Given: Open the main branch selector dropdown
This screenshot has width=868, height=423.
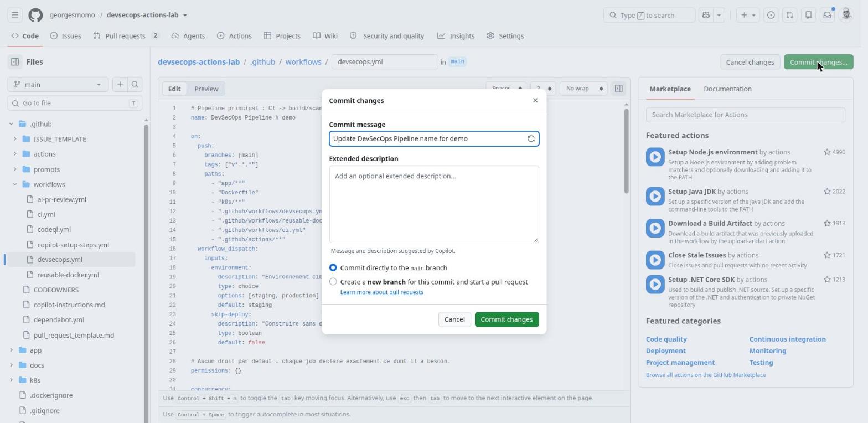Looking at the screenshot, I should [58, 84].
